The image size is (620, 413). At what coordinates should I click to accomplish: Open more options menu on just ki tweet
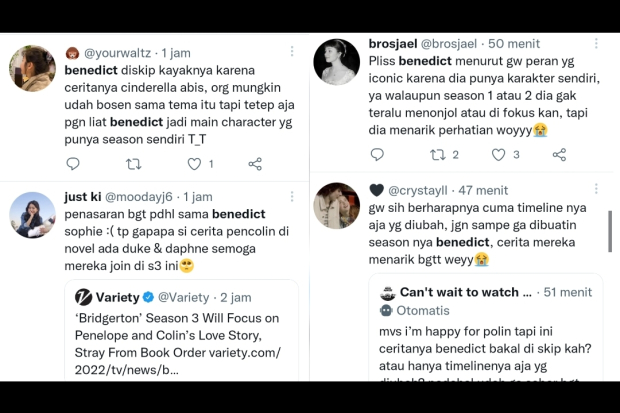coord(292,197)
